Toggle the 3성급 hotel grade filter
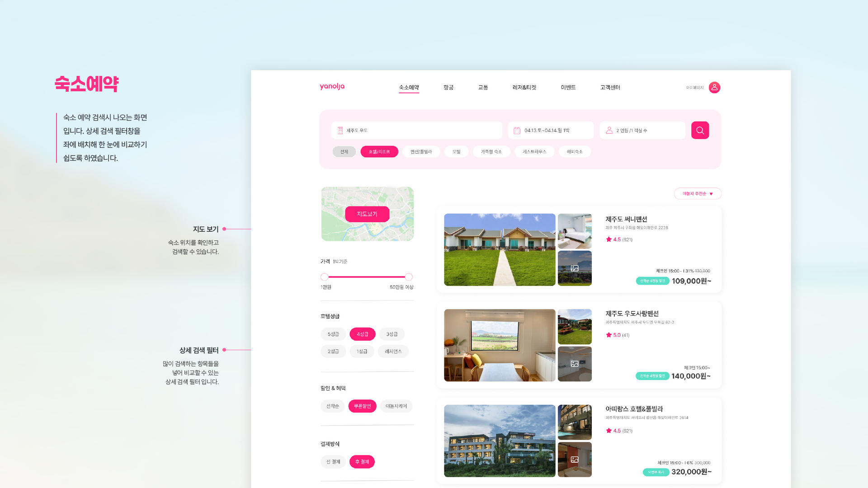The width and height of the screenshot is (868, 488). (392, 334)
